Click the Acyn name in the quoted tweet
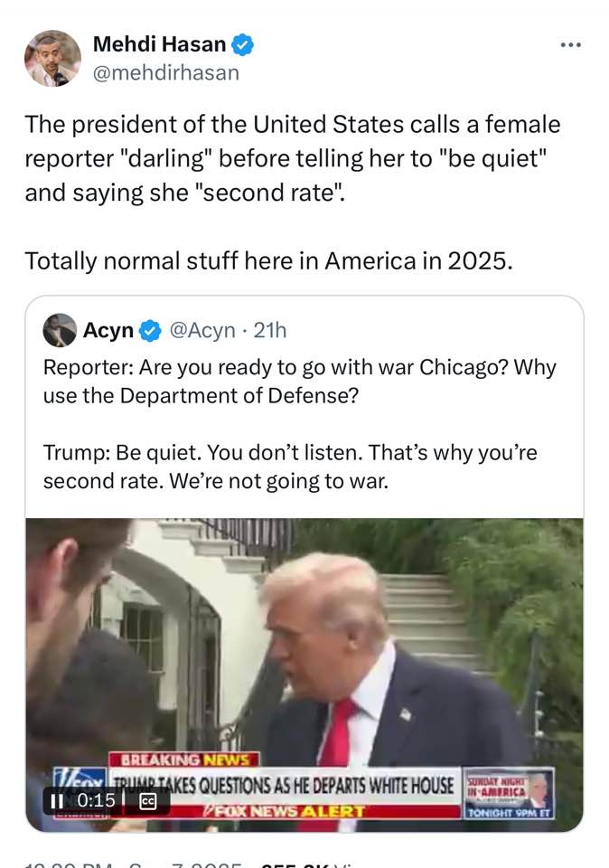609x868 pixels. coord(108,331)
